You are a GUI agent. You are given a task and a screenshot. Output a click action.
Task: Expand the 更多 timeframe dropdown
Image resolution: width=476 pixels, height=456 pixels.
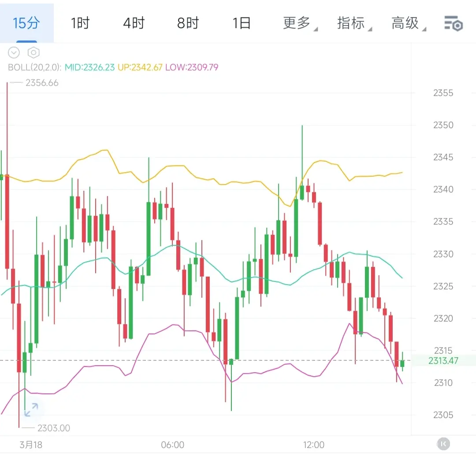(x=298, y=23)
